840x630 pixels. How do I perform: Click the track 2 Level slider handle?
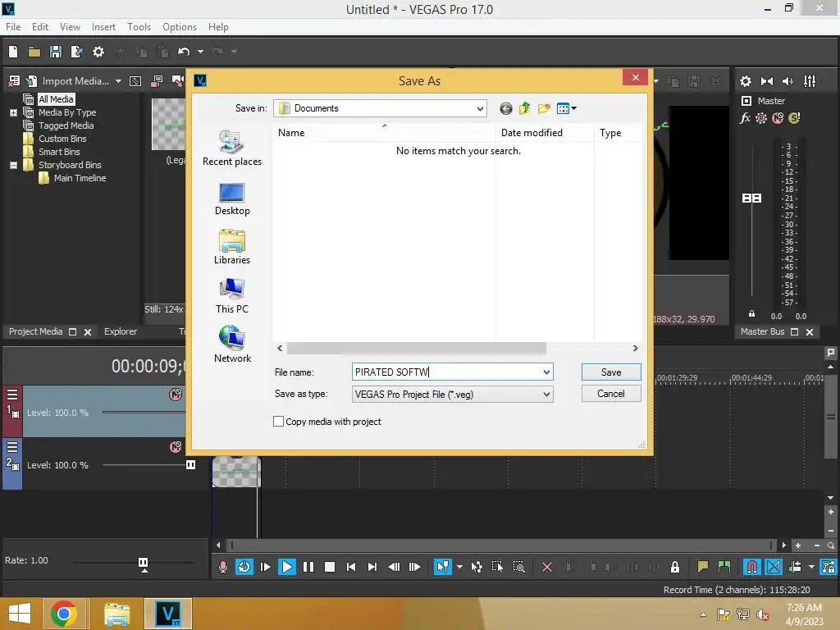coord(190,464)
